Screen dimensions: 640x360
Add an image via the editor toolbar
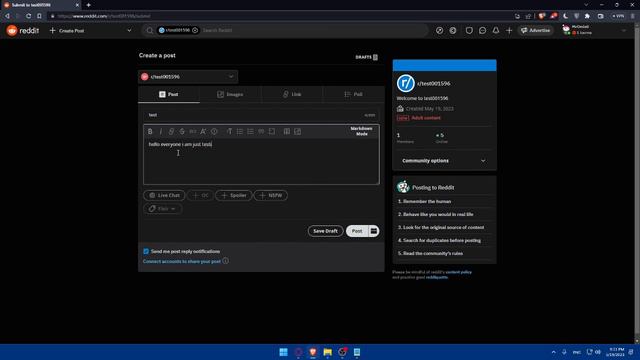click(298, 131)
